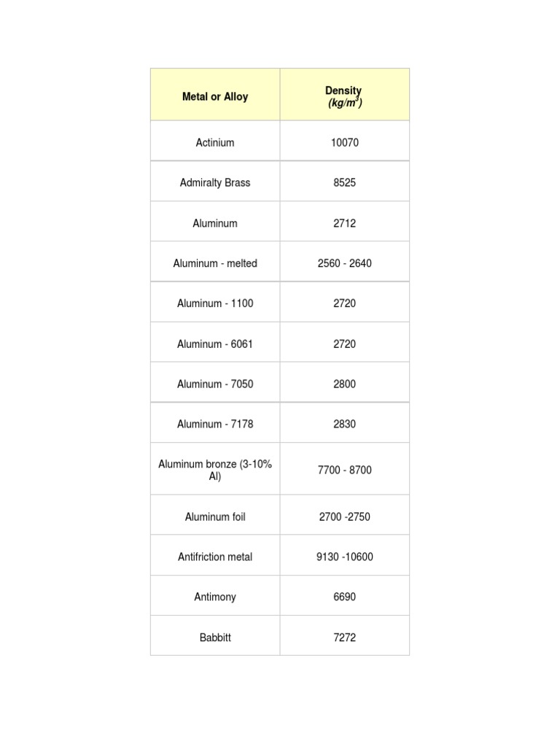Select the Aluminum - melted cell
The height and width of the screenshot is (747, 560).
click(215, 263)
